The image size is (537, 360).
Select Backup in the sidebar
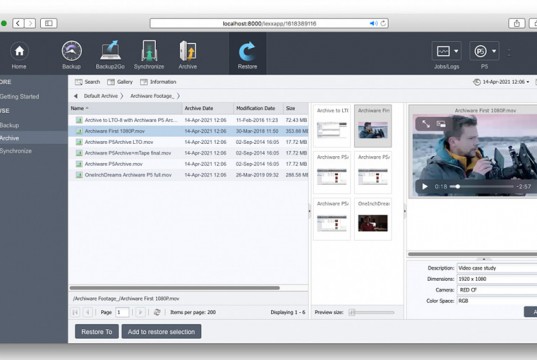click(x=10, y=125)
